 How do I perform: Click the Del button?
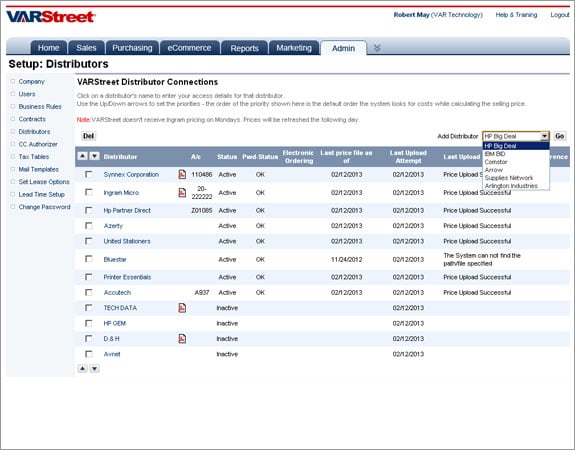[x=88, y=136]
